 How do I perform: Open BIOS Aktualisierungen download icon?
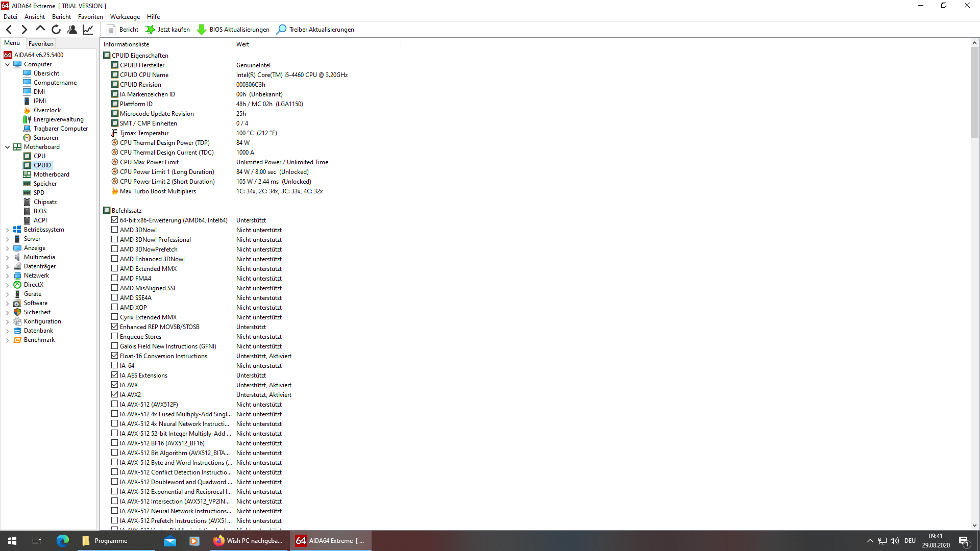(202, 30)
